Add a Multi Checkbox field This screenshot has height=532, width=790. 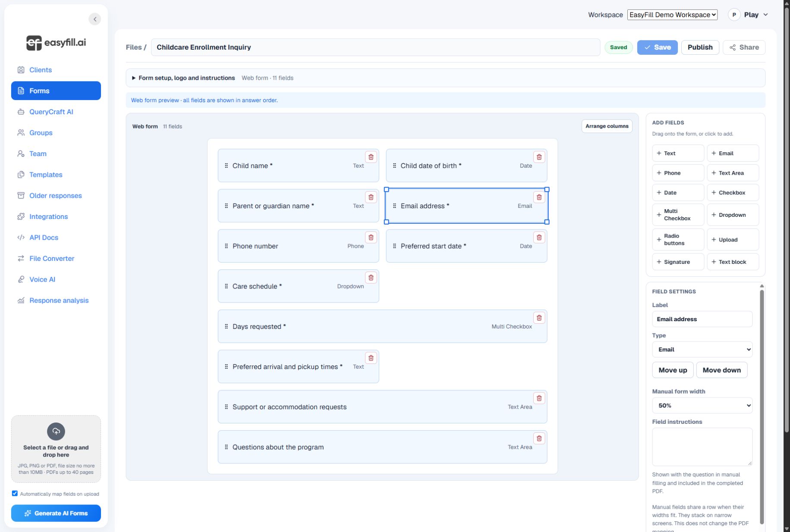(678, 215)
